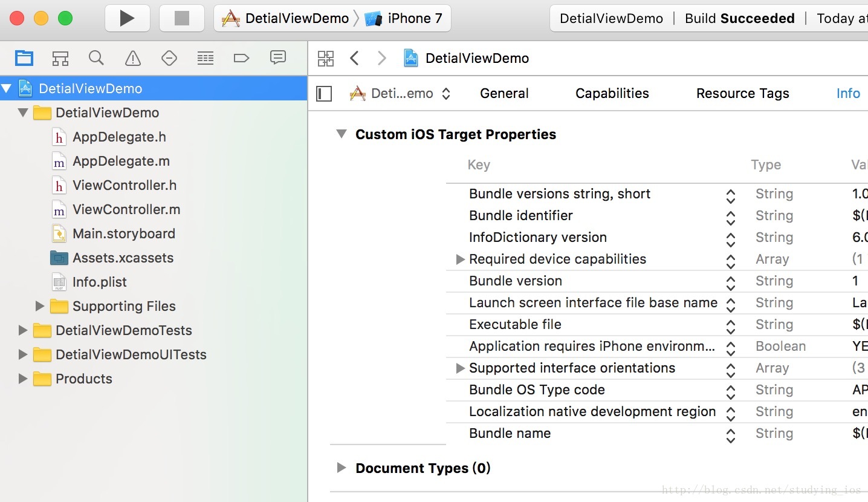868x502 pixels.
Task: Open the Symbol navigator
Action: click(60, 58)
